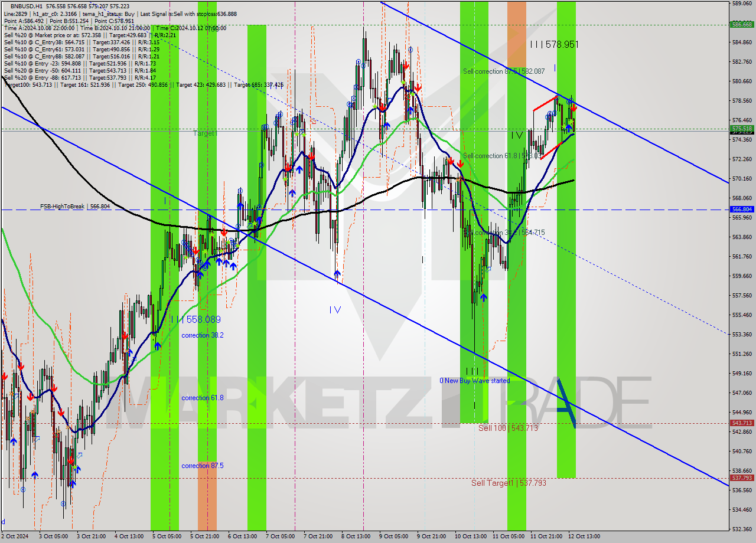
Task: Click the 532.360 price axis value
Action: [742, 529]
